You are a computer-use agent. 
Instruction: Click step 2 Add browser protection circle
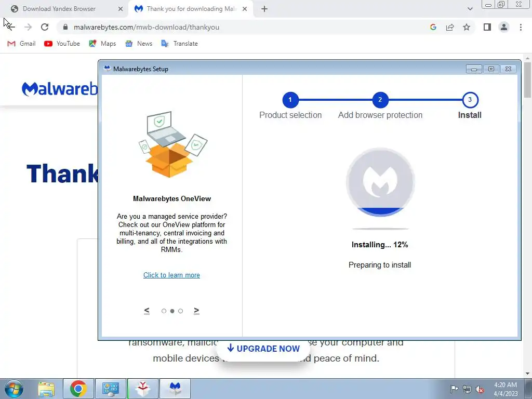coord(380,100)
